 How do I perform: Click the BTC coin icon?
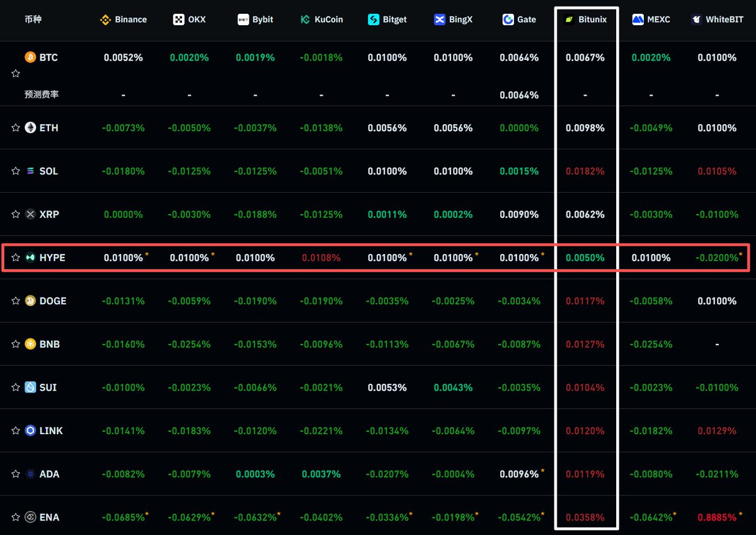tap(30, 57)
